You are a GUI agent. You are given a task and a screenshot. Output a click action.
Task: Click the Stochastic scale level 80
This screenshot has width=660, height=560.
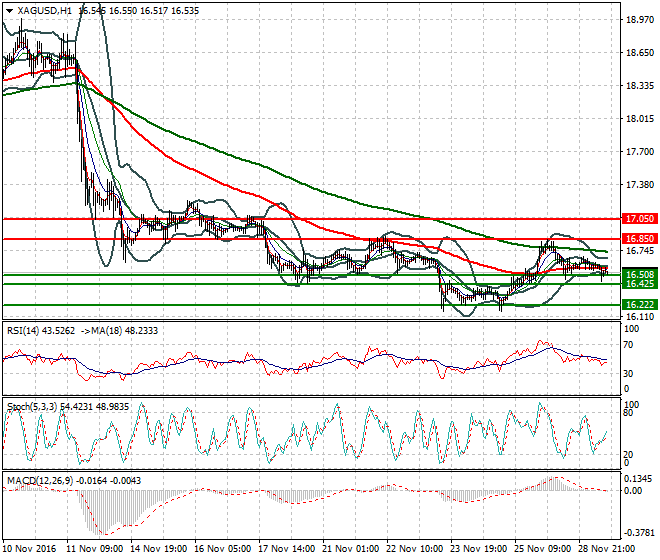tap(628, 413)
